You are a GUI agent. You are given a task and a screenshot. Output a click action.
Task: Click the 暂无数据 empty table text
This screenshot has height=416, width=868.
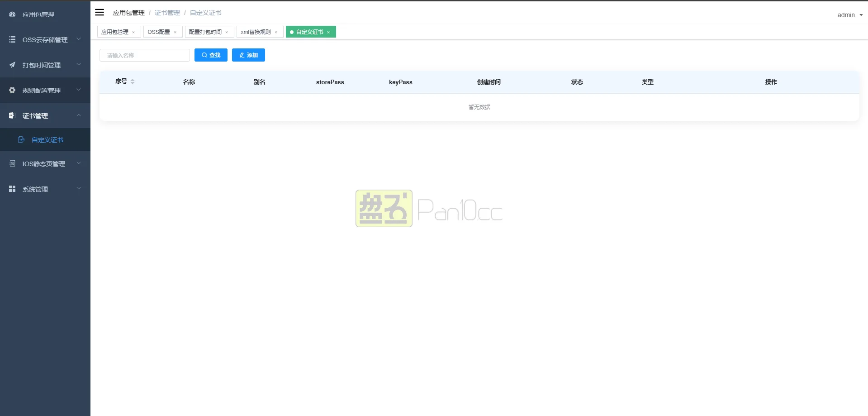479,107
